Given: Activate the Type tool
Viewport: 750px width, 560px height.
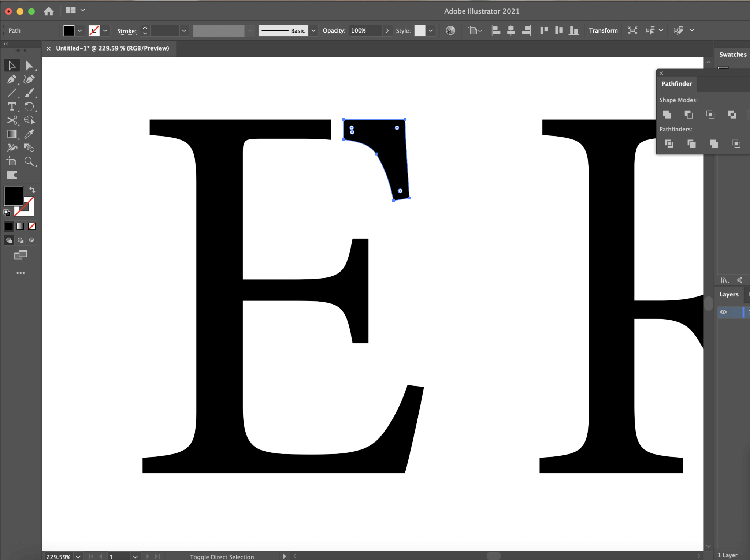Looking at the screenshot, I should point(12,107).
